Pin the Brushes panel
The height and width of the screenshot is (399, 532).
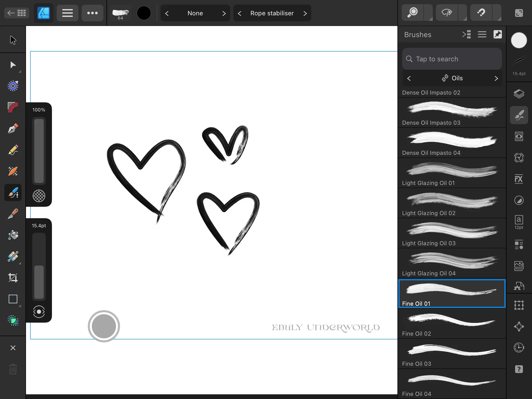tap(498, 34)
